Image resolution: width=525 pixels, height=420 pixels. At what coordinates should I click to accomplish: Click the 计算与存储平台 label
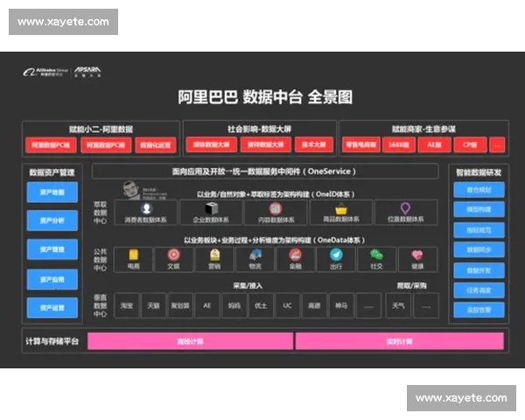click(x=52, y=341)
